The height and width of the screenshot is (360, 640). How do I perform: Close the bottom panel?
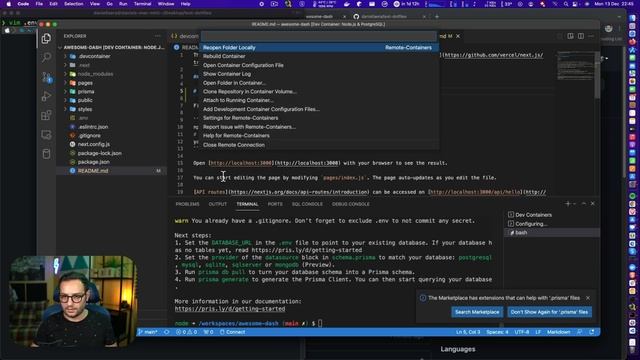point(593,203)
